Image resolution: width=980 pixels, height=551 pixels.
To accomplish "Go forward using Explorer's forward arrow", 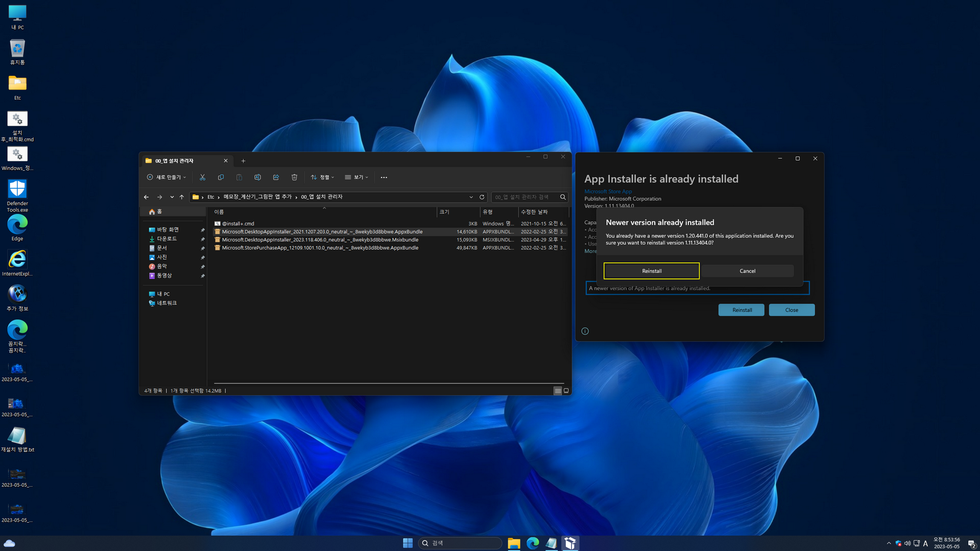I will 160,197.
